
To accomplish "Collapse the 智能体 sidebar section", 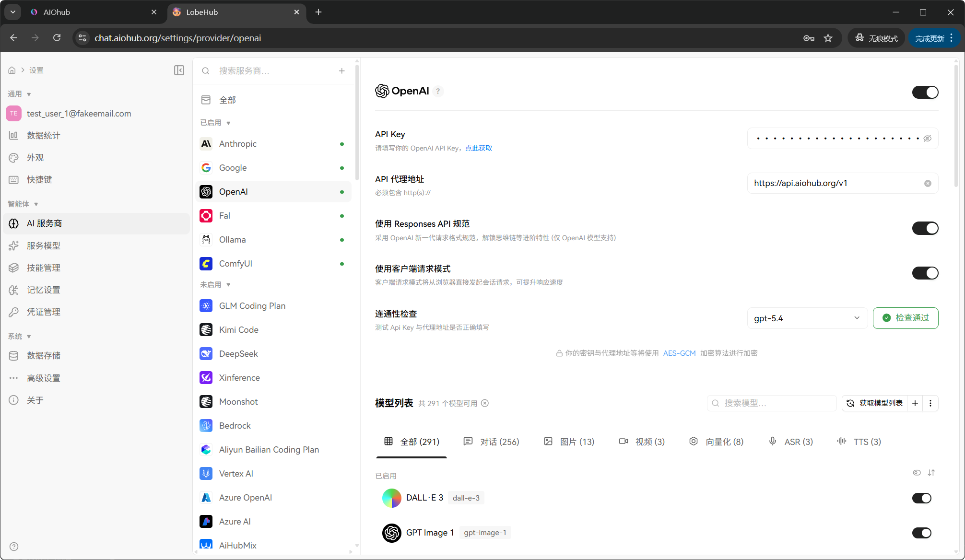I will point(23,204).
